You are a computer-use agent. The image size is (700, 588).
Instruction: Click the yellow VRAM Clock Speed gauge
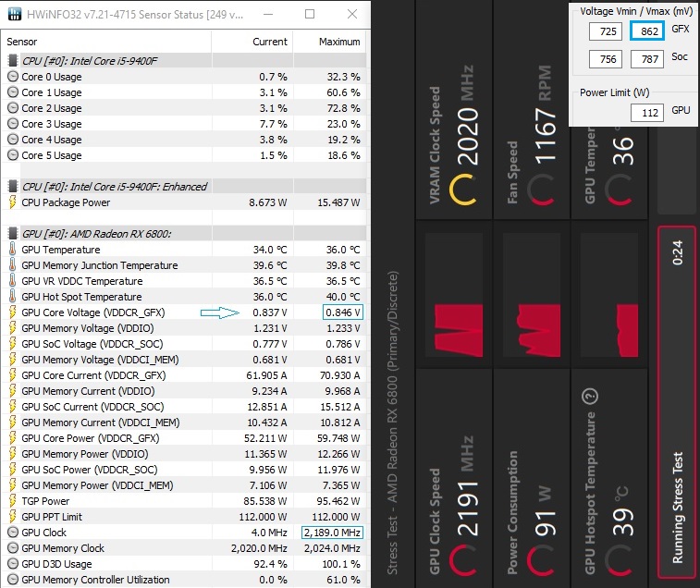pos(462,190)
